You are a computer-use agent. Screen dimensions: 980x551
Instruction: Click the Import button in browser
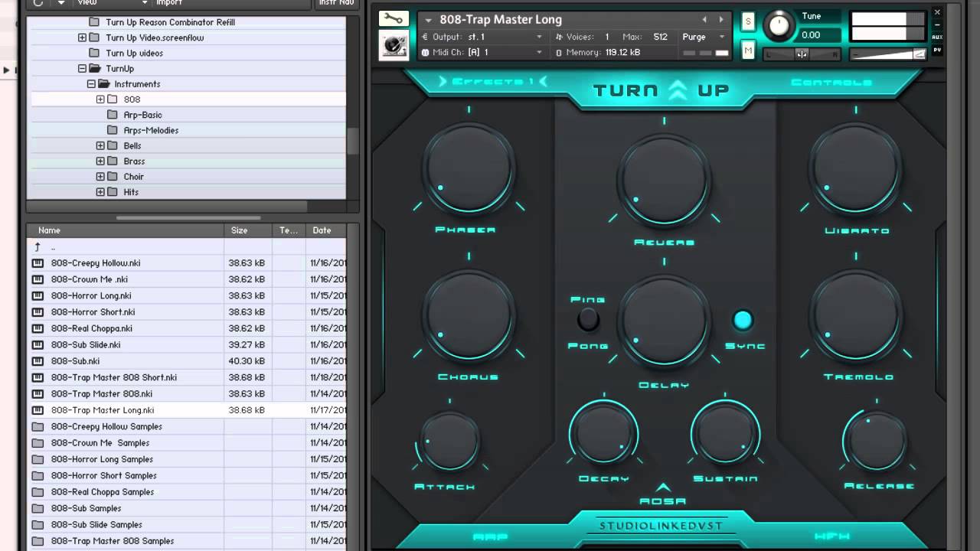tap(170, 2)
